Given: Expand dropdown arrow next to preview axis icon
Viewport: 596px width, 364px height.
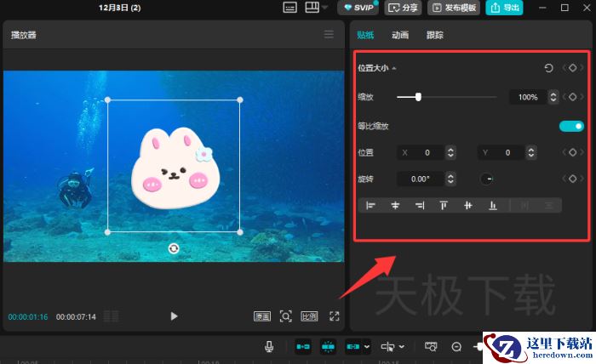Looking at the screenshot, I should (x=401, y=346).
